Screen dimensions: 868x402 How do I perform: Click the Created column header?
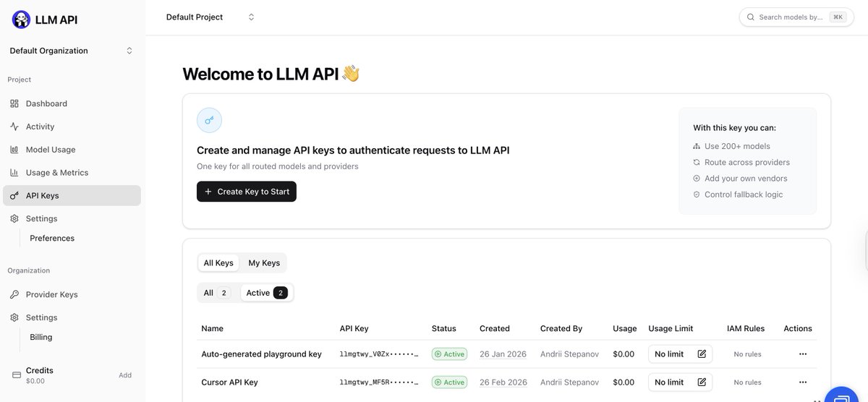click(x=495, y=328)
